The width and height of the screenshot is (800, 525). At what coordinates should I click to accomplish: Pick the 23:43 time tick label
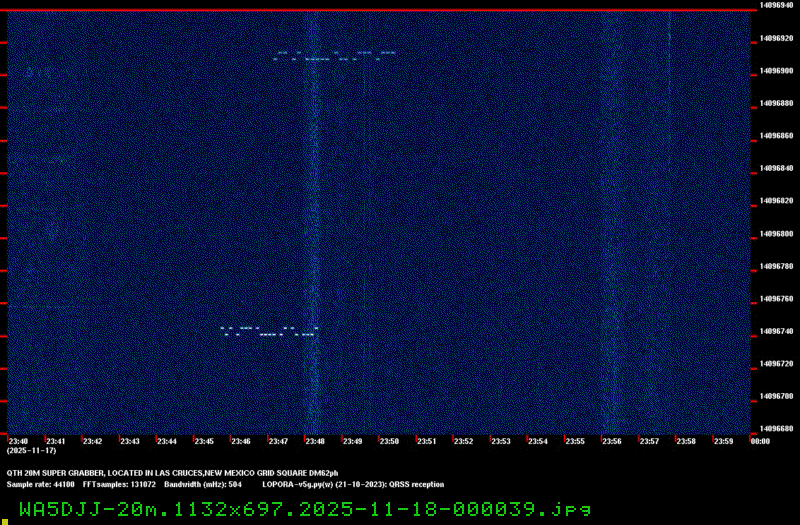[130, 441]
